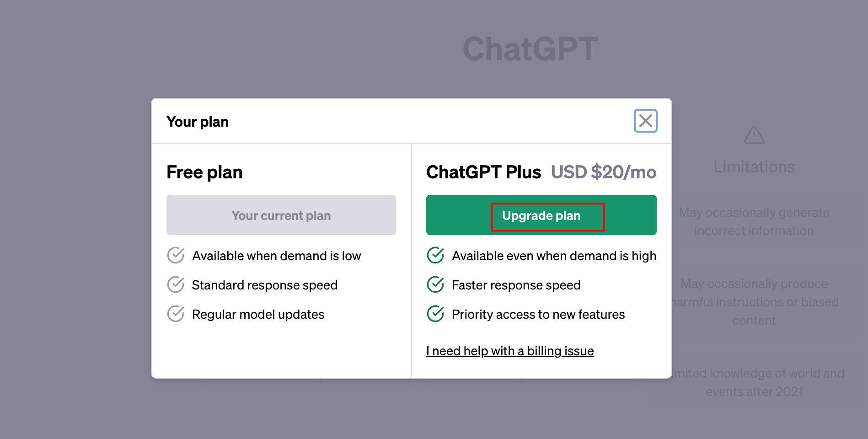The width and height of the screenshot is (868, 439).
Task: Close the Your plan dialog
Action: 645,121
